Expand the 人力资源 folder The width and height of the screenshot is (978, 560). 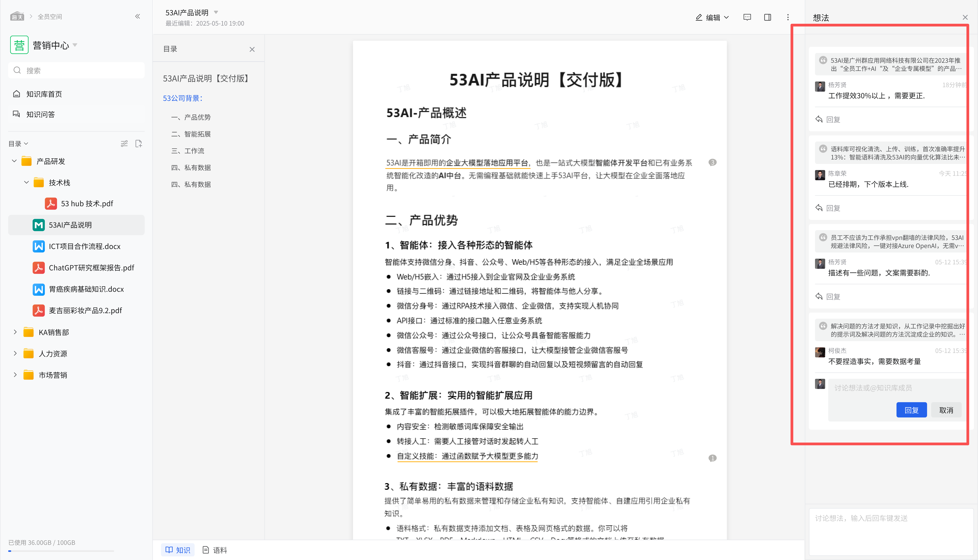coord(15,353)
